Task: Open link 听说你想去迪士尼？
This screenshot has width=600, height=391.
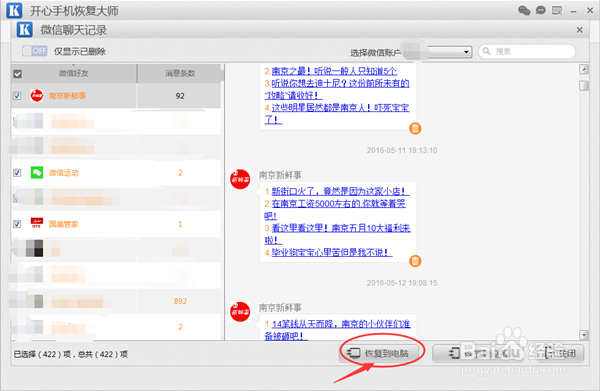Action: [x=337, y=89]
